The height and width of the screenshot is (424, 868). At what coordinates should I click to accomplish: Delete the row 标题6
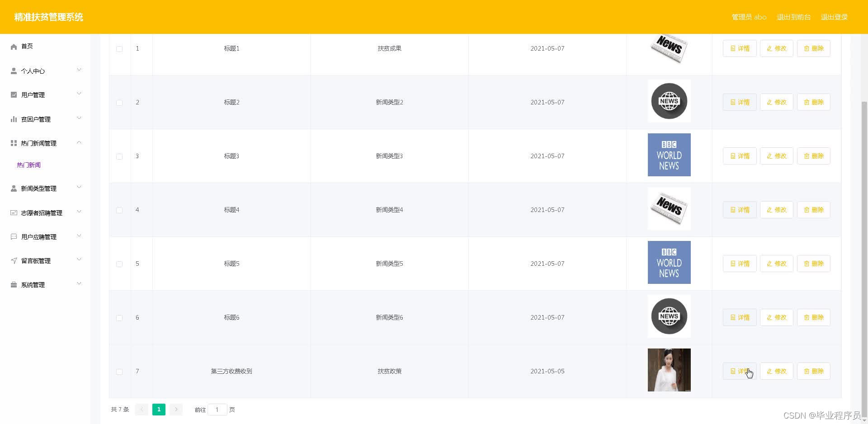[813, 317]
